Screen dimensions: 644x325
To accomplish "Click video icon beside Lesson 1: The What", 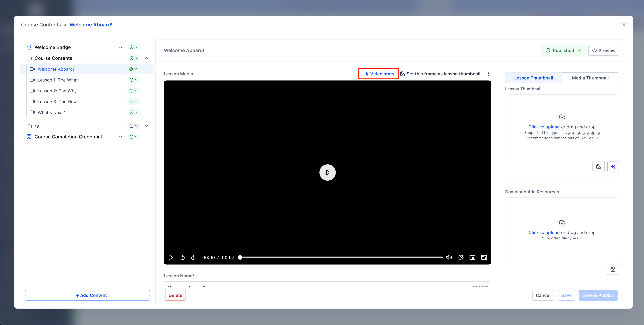I will tap(32, 80).
